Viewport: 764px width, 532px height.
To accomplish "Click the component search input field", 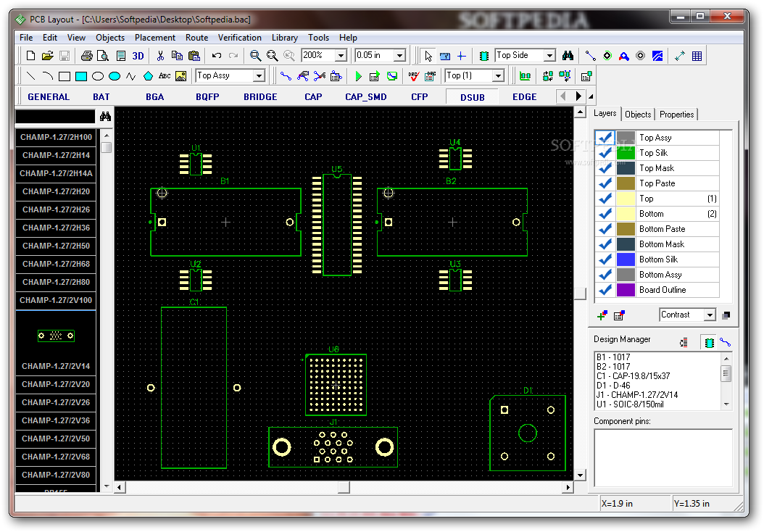I will tap(55, 117).
